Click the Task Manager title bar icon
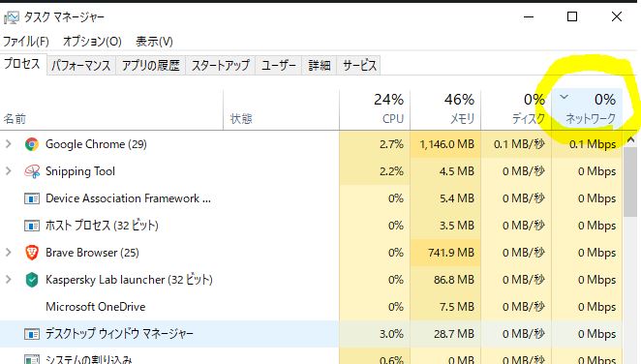Image resolution: width=641 pixels, height=364 pixels. click(x=11, y=17)
